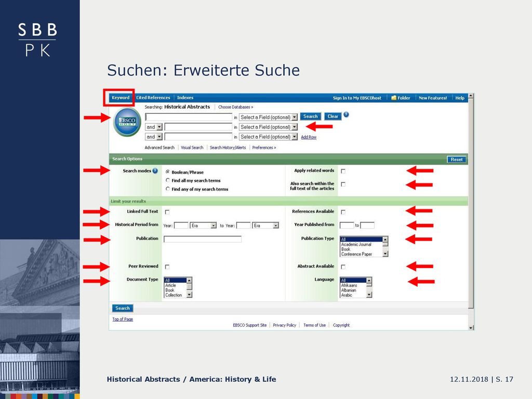Open Terms of Use link
This screenshot has height=399, width=532.
click(314, 325)
